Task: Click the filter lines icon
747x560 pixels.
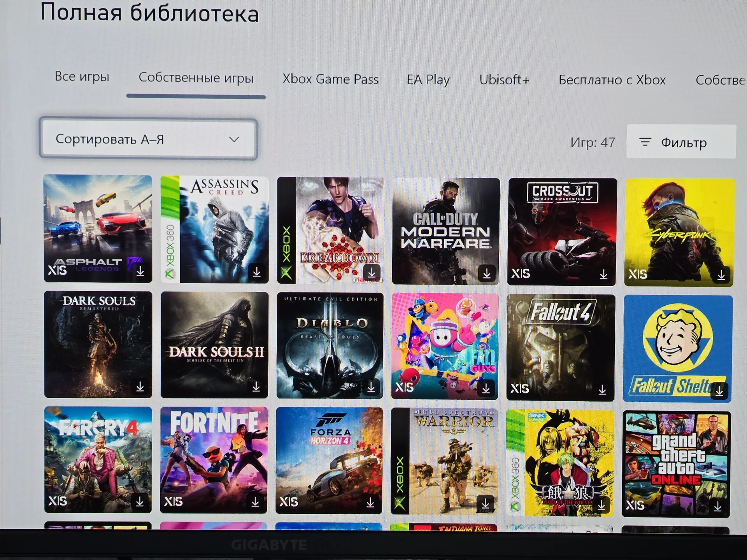Action: [x=645, y=142]
